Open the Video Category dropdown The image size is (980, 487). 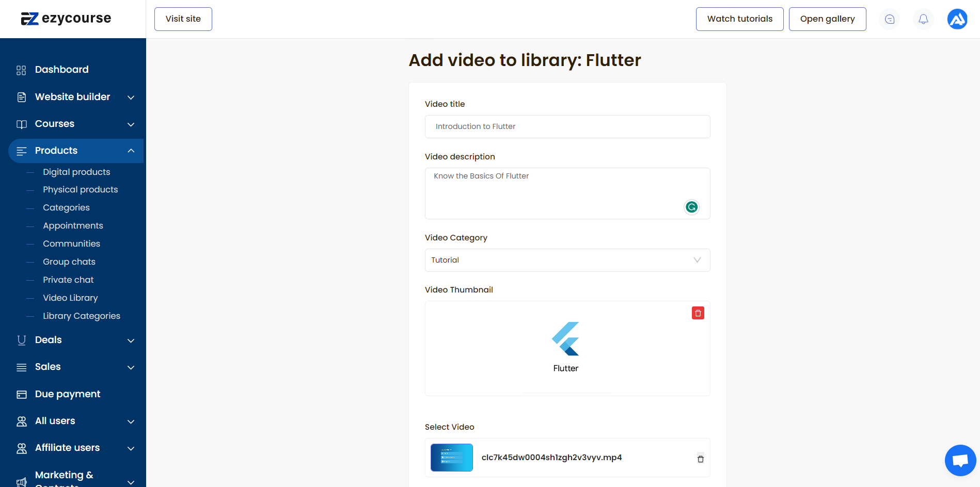(567, 260)
